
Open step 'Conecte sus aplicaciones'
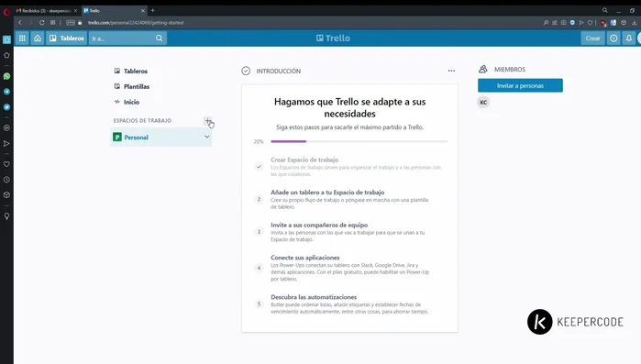[x=305, y=258]
